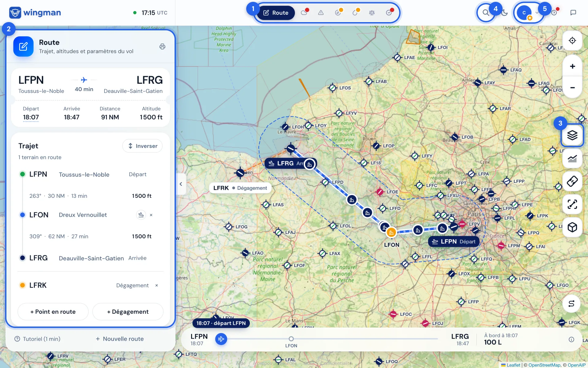The image size is (588, 368).
Task: Zoom in the map with plus button
Action: coord(572,66)
